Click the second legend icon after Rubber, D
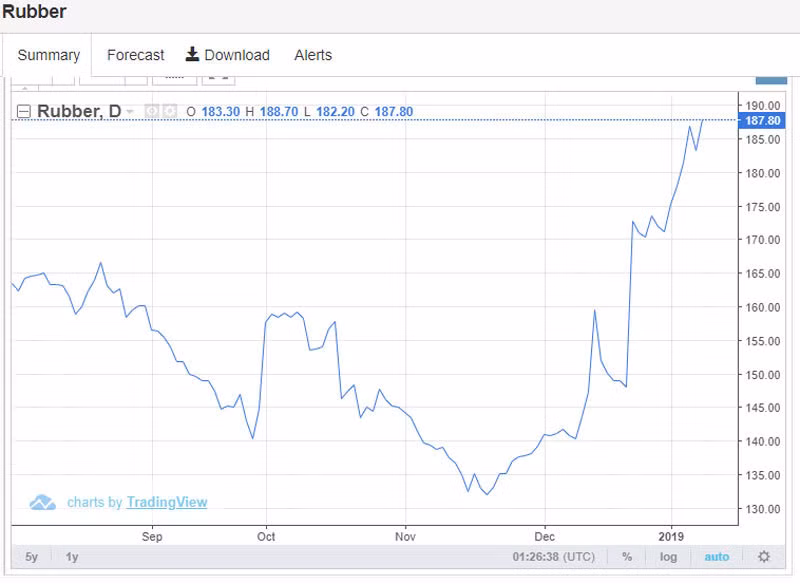Image resolution: width=800 pixels, height=584 pixels. [170, 111]
